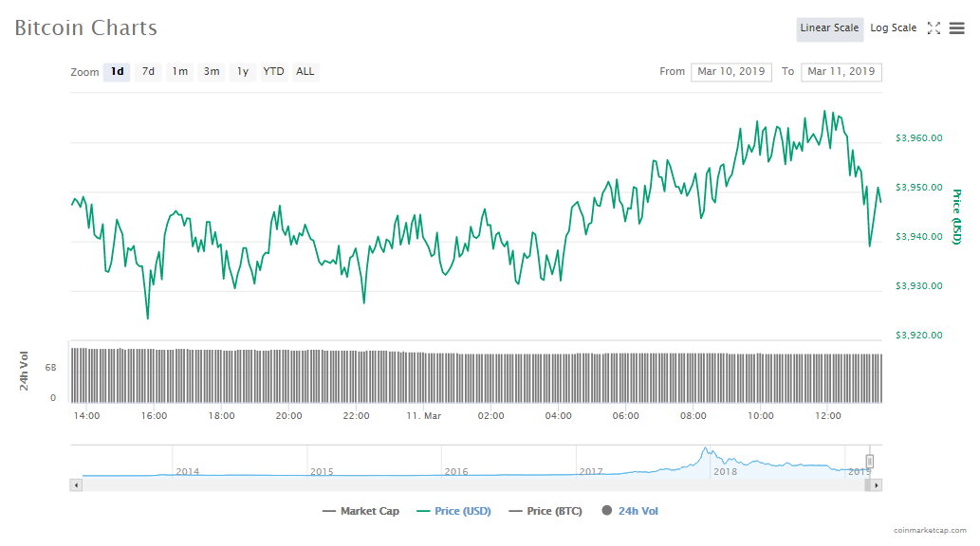Select the 7d zoom range
Image resolution: width=980 pixels, height=546 pixels.
point(148,72)
